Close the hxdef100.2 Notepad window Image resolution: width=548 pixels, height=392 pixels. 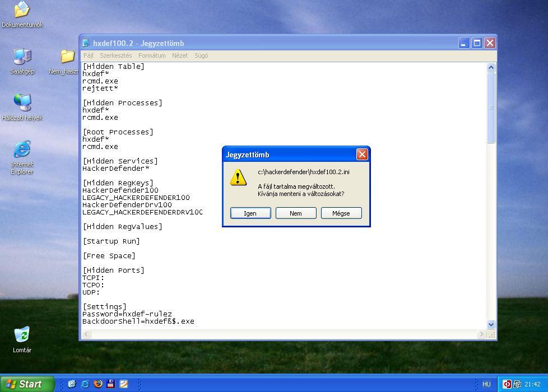tap(490, 43)
